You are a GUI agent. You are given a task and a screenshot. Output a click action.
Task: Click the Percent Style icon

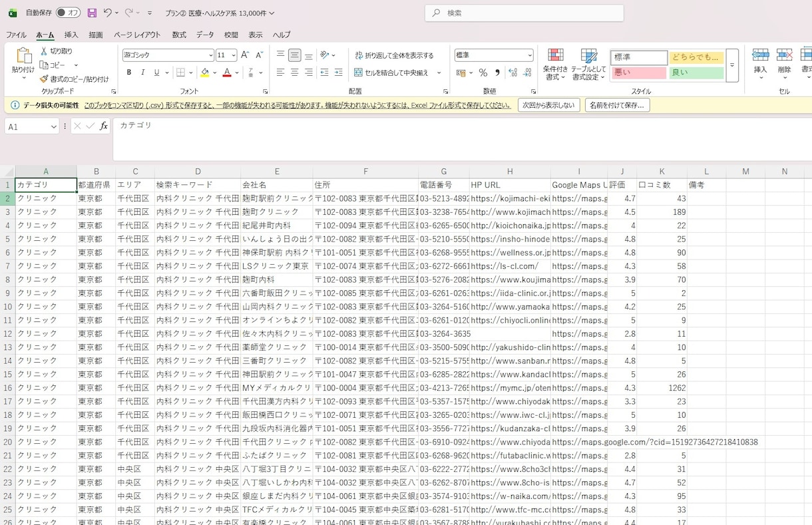click(x=483, y=73)
